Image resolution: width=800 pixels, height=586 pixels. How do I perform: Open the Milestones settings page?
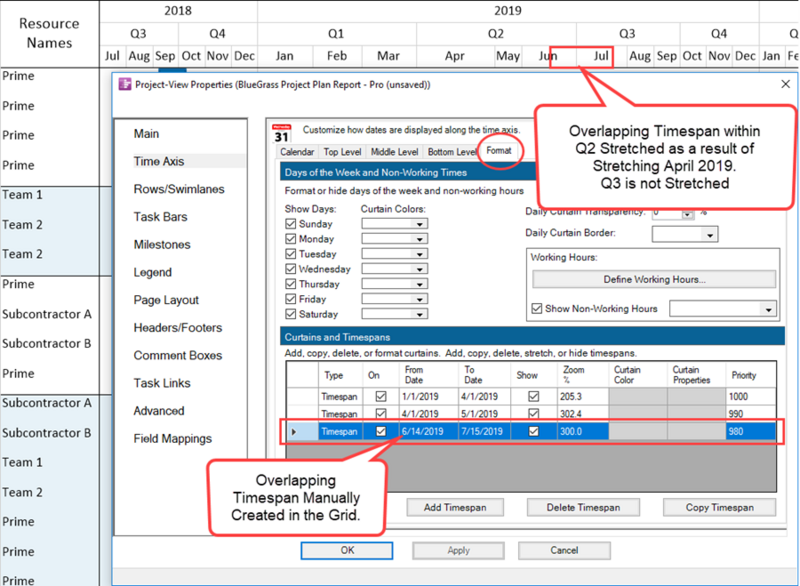pos(162,245)
